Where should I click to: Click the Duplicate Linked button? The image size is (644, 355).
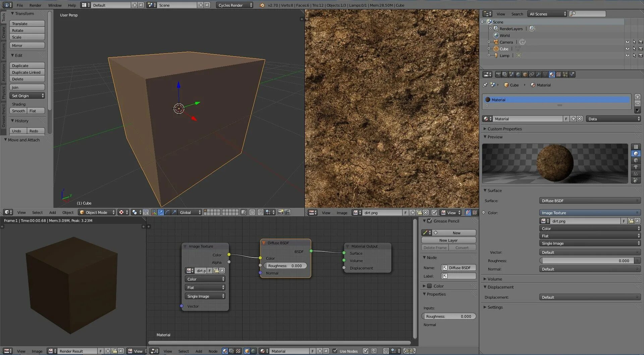point(27,72)
